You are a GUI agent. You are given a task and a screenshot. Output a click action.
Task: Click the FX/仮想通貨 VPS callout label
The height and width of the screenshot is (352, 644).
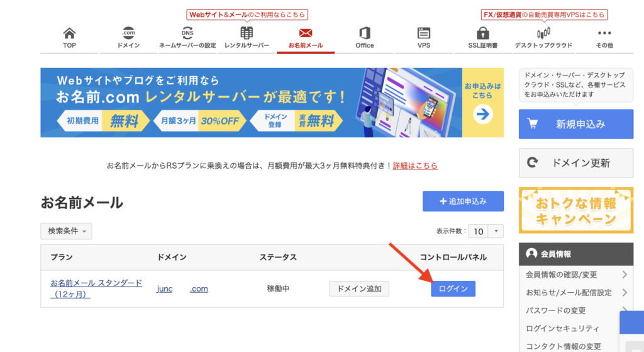point(544,15)
